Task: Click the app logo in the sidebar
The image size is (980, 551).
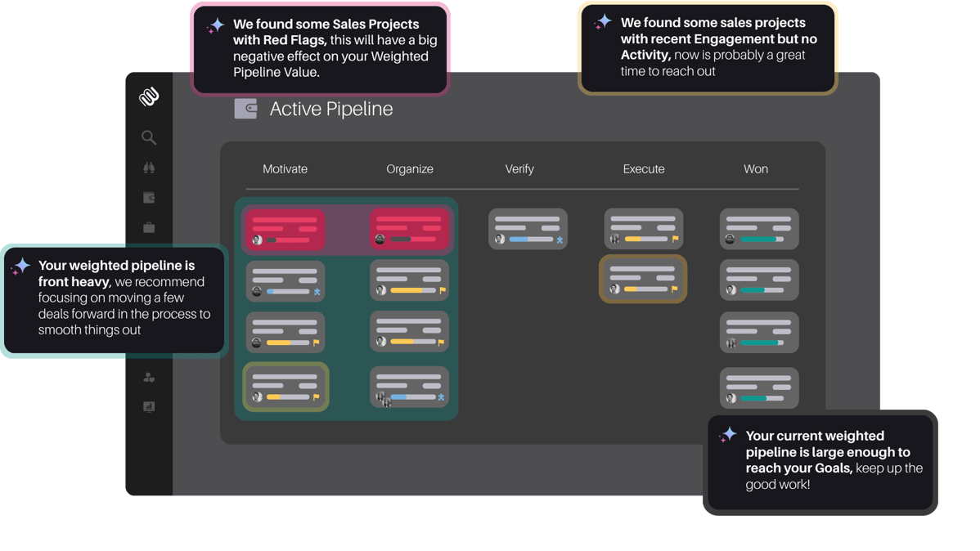Action: (x=148, y=97)
